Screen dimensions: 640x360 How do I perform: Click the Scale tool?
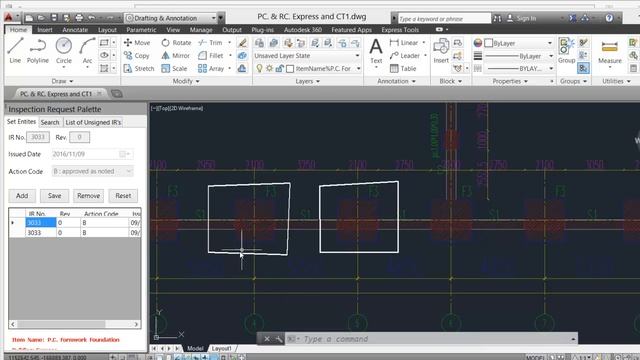click(x=174, y=69)
